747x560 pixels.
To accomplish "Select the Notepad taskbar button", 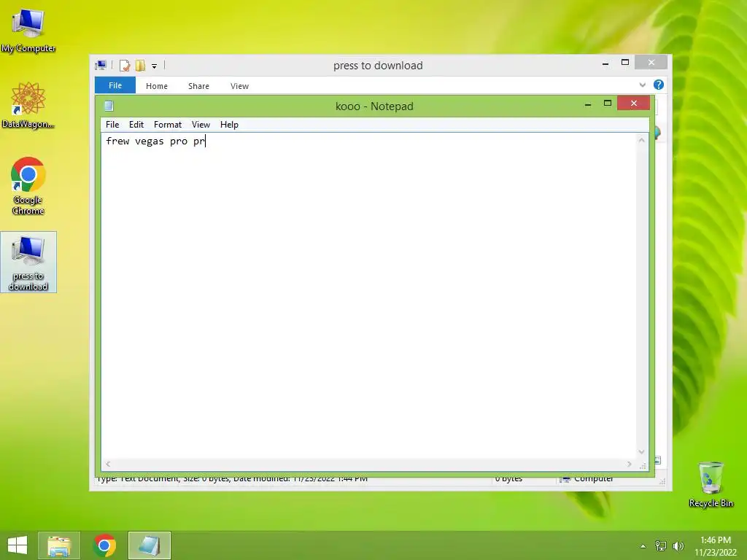I will point(149,545).
